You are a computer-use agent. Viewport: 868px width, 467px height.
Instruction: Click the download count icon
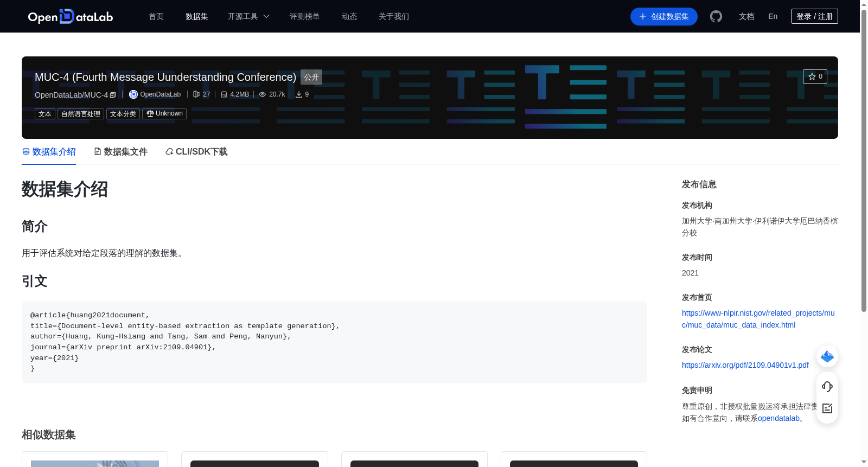(299, 94)
